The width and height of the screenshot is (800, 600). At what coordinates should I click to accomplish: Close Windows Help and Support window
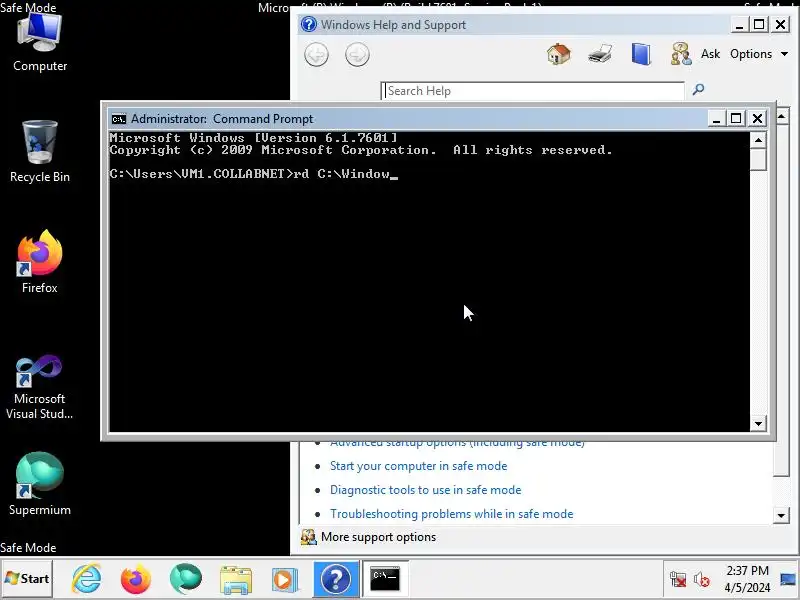(x=781, y=24)
